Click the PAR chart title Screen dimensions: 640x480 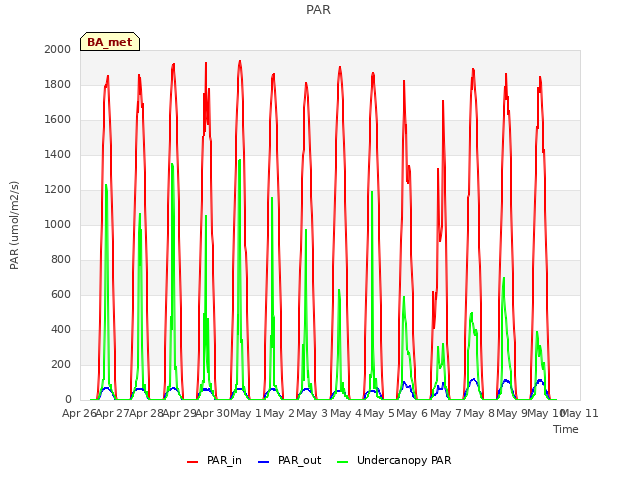tap(318, 9)
